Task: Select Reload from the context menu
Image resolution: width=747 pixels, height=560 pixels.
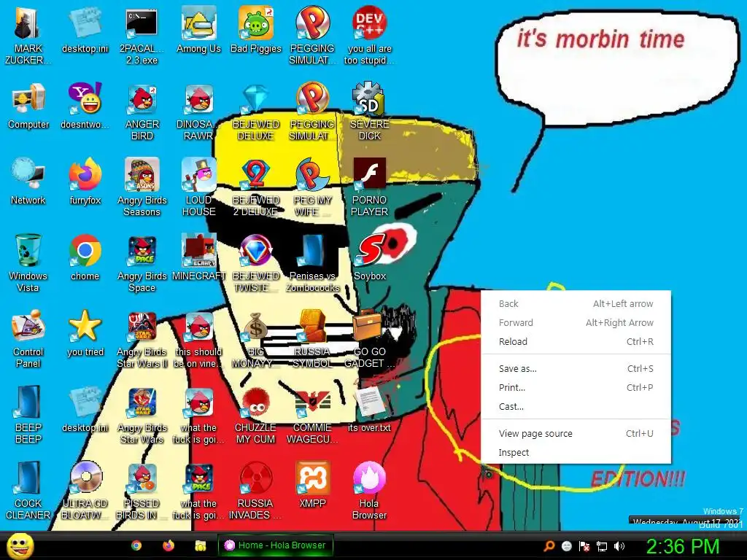Action: [576, 341]
